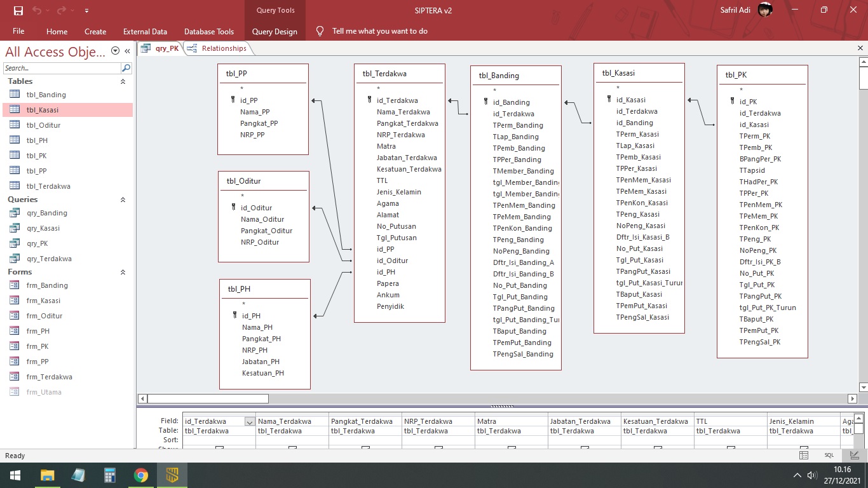The width and height of the screenshot is (868, 488).
Task: Switch to Datasheet View from the status bar
Action: tap(804, 455)
